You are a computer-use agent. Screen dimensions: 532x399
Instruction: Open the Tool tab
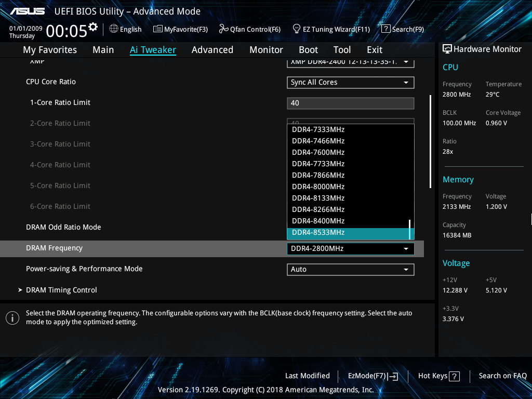[342, 50]
